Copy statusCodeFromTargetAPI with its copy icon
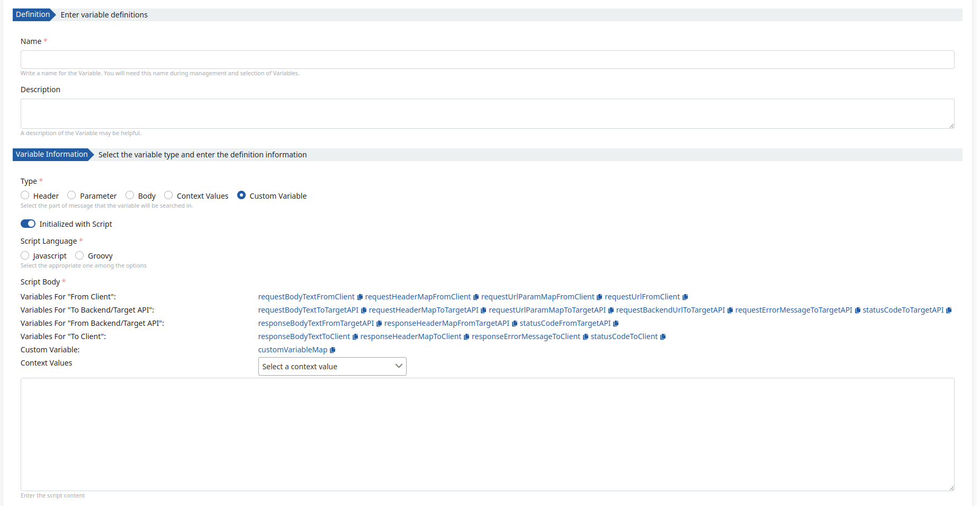Image resolution: width=980 pixels, height=506 pixels. point(616,324)
